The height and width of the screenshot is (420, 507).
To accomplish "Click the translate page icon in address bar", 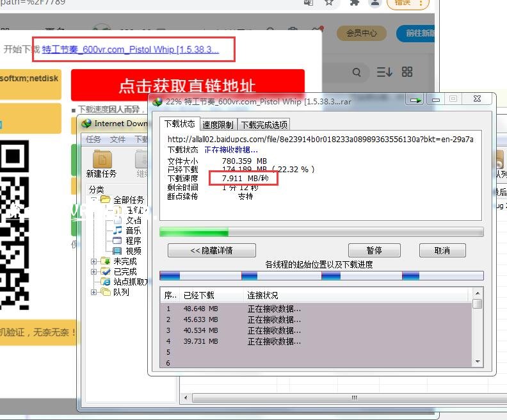I will click(309, 3).
